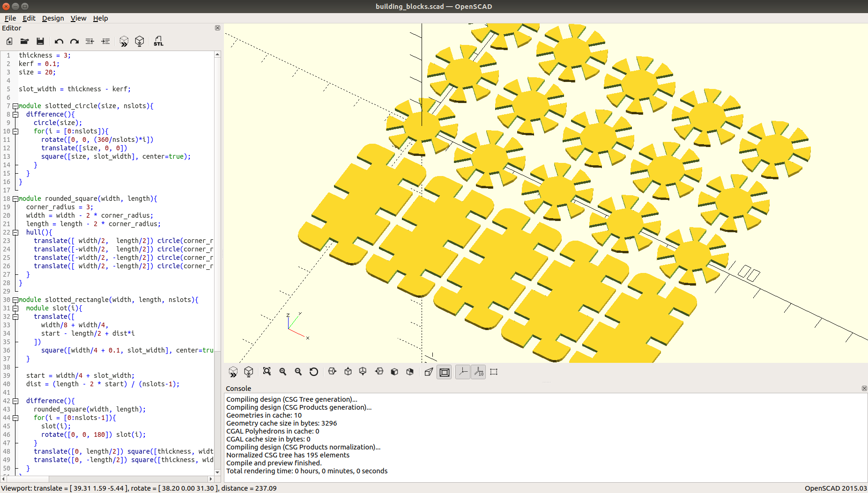The image size is (868, 493).
Task: Redo the last edit
Action: tap(74, 41)
